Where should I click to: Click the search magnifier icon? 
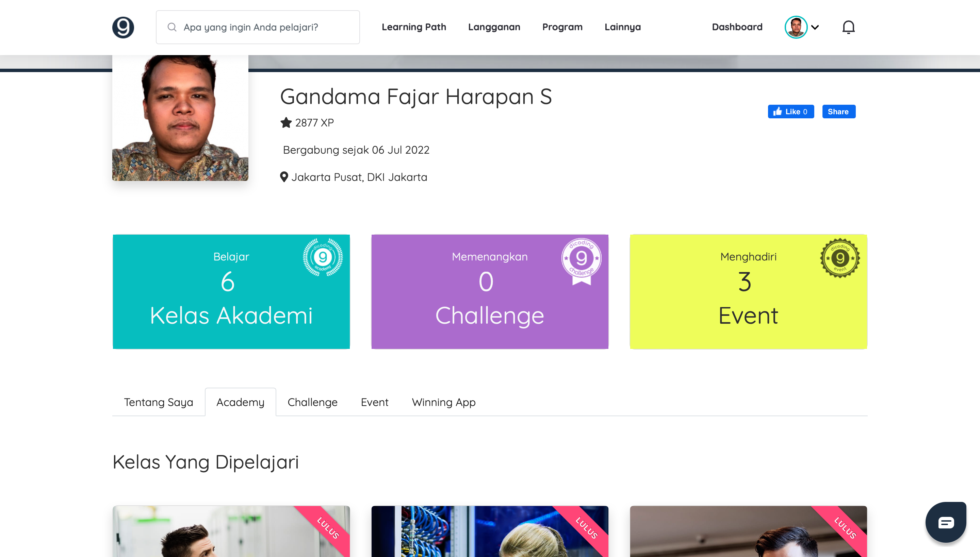click(172, 27)
